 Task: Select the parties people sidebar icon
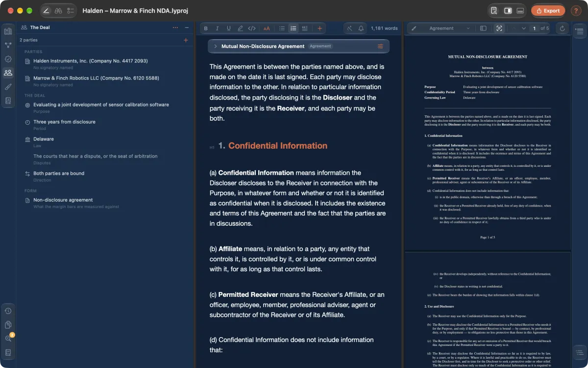pos(8,73)
